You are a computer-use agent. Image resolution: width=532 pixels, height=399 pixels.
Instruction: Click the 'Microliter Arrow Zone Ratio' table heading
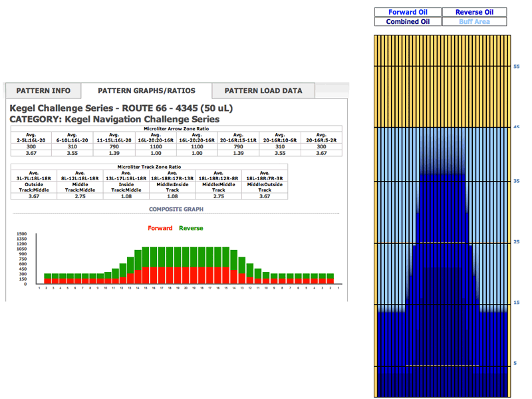(176, 128)
